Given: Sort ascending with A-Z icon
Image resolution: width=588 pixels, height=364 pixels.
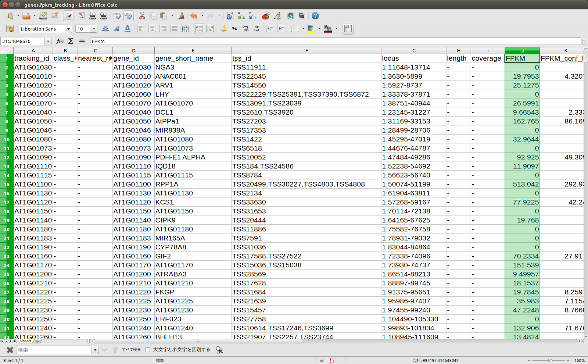Looking at the screenshot, I should point(241,16).
